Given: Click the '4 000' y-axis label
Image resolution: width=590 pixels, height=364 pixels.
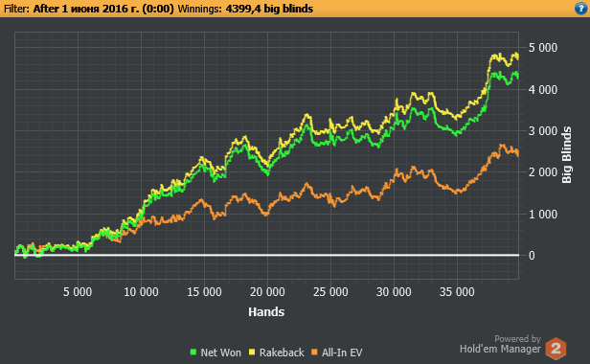Looking at the screenshot, I should (x=542, y=90).
